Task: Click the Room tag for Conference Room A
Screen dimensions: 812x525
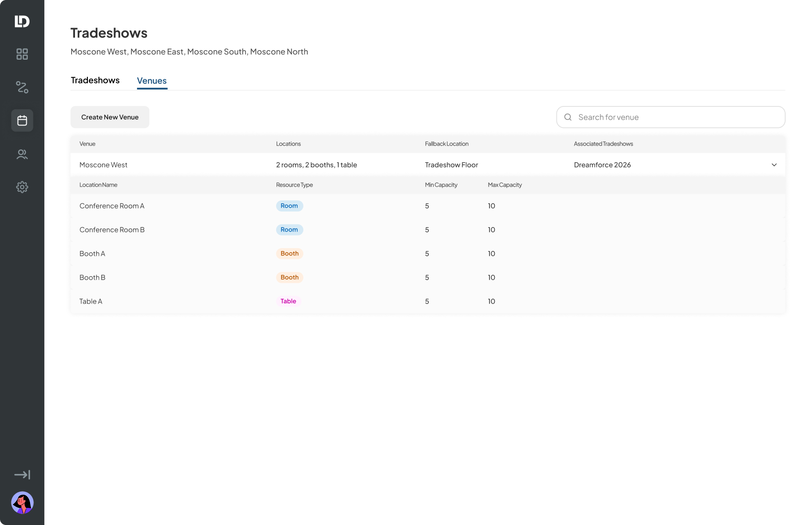Action: (x=289, y=206)
